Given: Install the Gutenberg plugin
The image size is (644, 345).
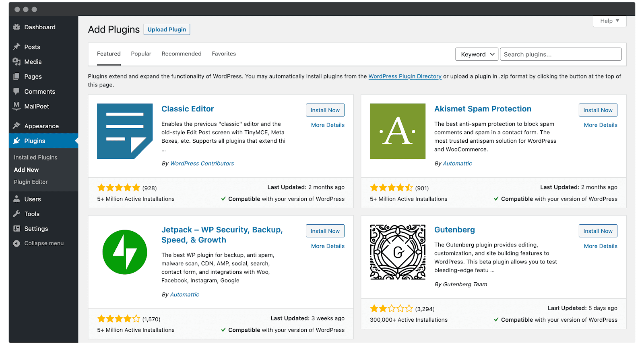Looking at the screenshot, I should (x=598, y=231).
